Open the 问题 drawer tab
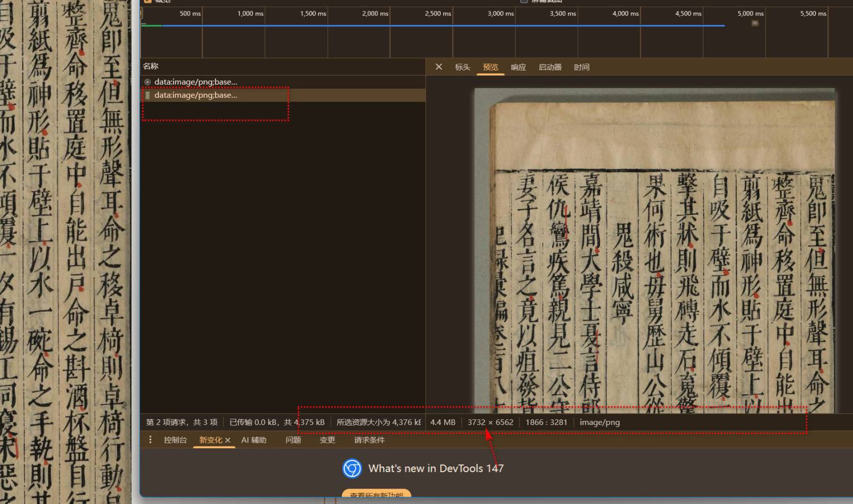The image size is (853, 504). pos(293,440)
